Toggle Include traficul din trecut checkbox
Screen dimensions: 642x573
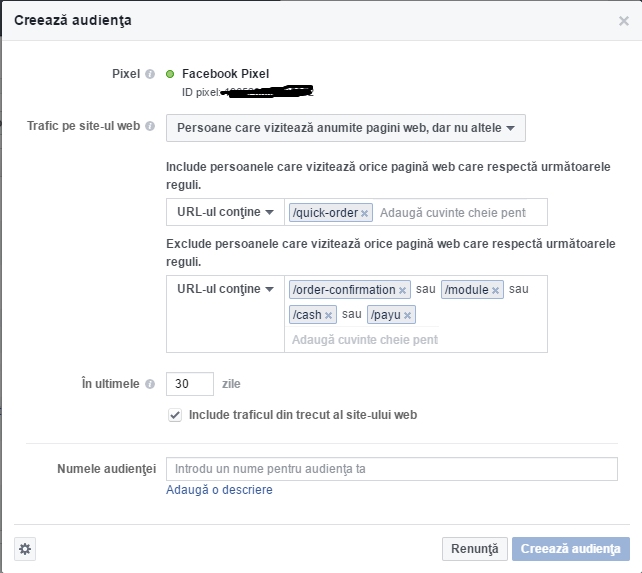(175, 415)
